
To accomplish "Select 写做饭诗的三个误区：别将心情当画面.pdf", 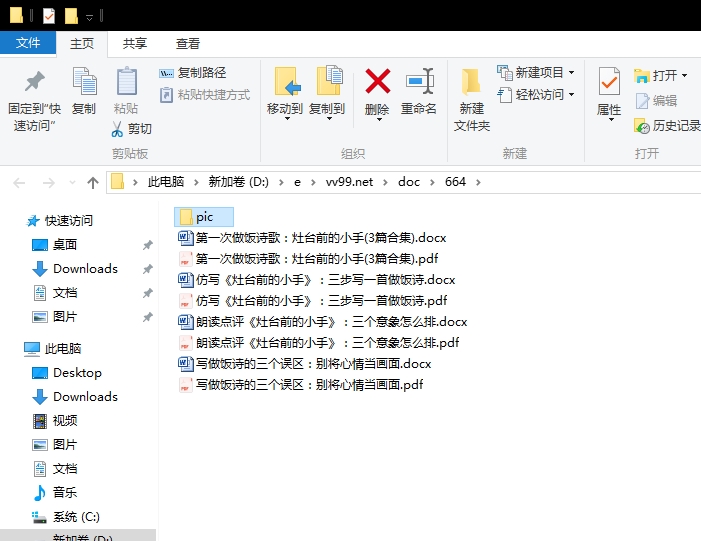I will (x=301, y=385).
